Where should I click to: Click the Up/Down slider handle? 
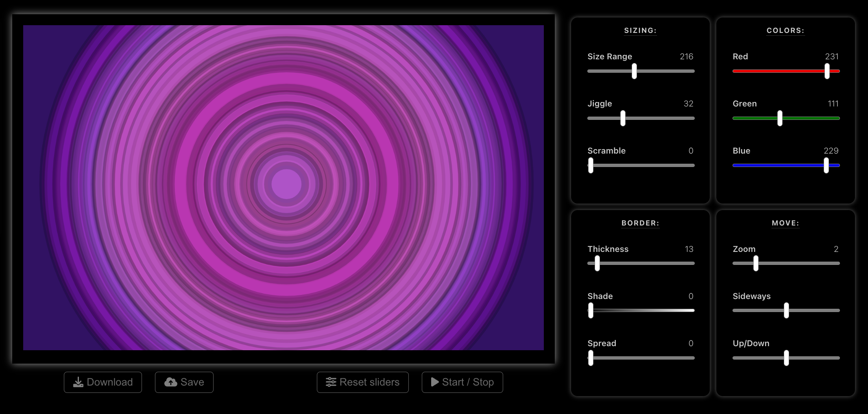[786, 358]
